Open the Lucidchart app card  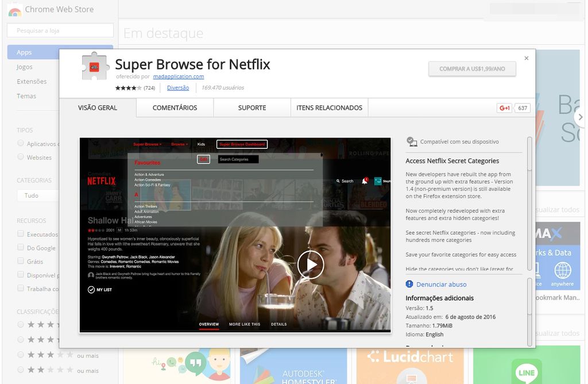point(409,366)
